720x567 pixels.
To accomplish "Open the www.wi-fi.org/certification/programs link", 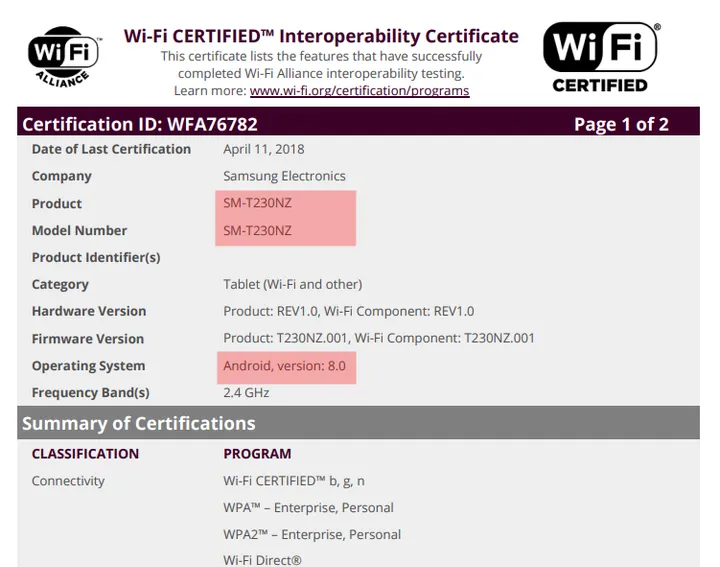I will click(x=359, y=91).
